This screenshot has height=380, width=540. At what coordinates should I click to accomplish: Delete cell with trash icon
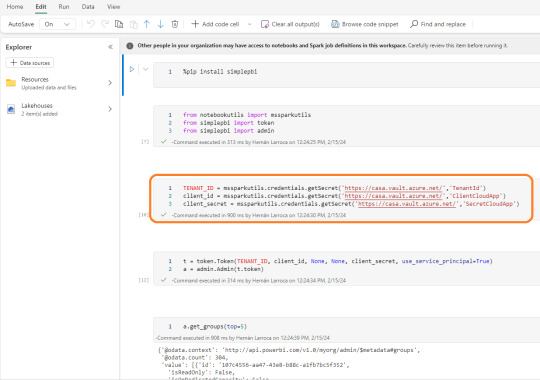click(x=175, y=24)
